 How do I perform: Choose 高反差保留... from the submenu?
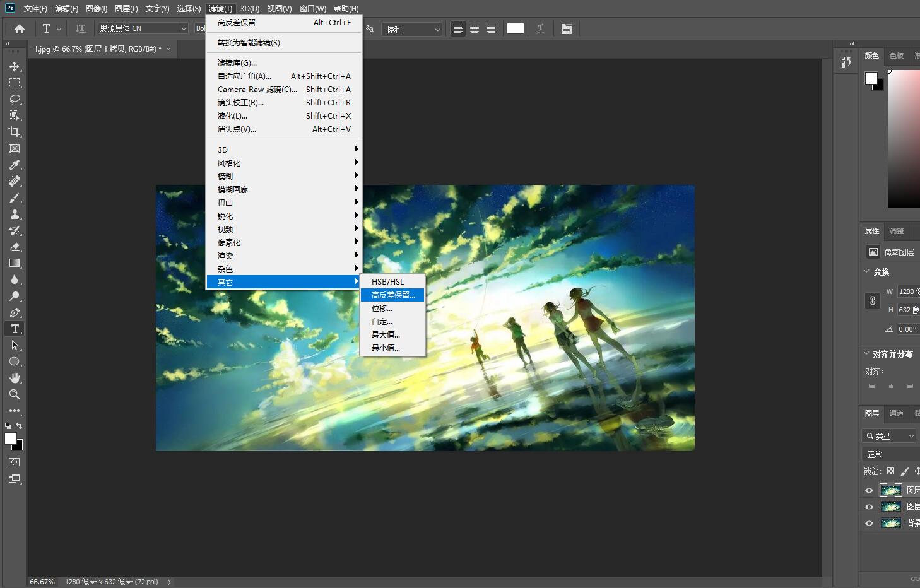[392, 295]
